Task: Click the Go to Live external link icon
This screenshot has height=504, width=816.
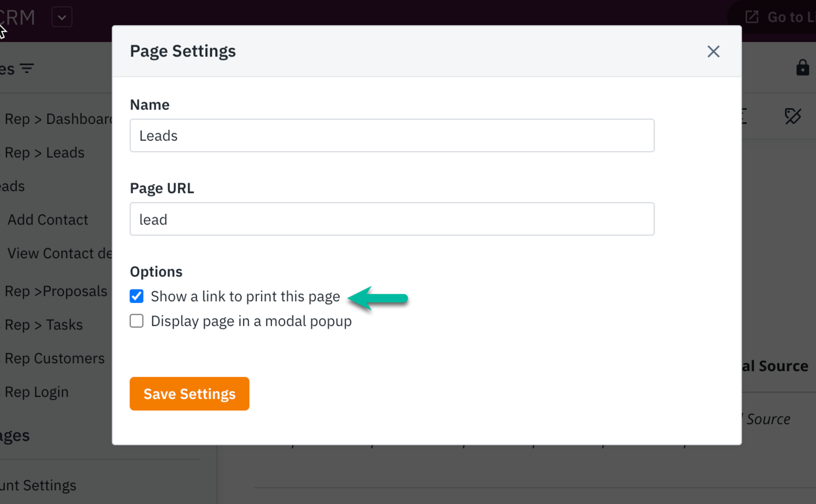Action: pos(752,17)
